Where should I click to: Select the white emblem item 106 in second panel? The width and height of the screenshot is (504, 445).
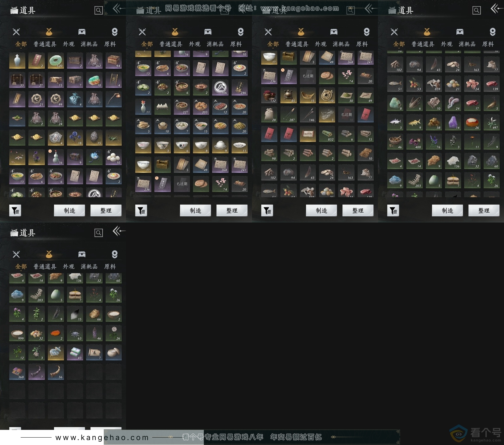click(x=220, y=87)
